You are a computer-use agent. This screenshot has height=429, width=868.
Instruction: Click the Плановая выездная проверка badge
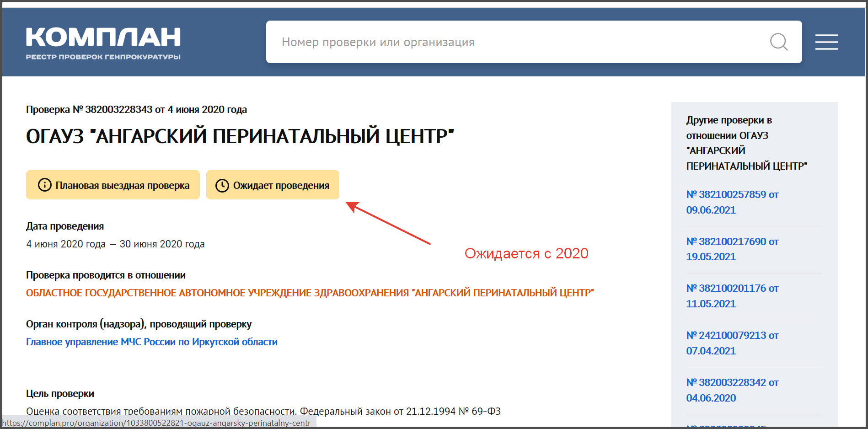coord(113,185)
